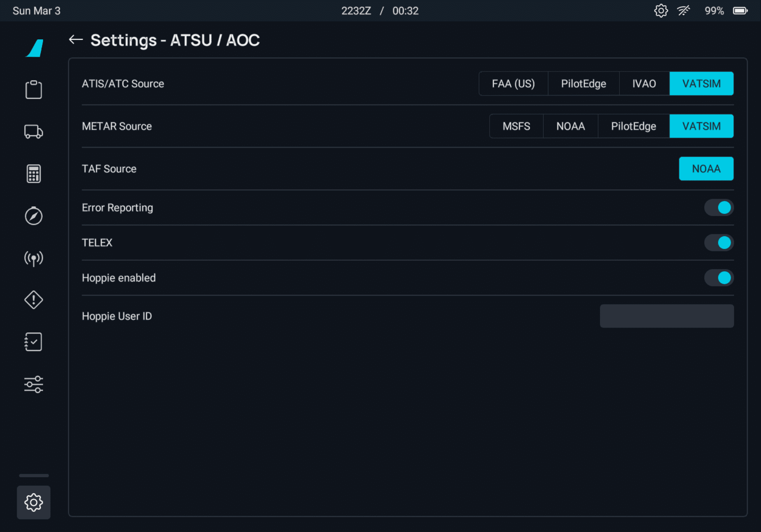Click the Settings gear in sidebar
This screenshot has width=761, height=532.
(33, 502)
